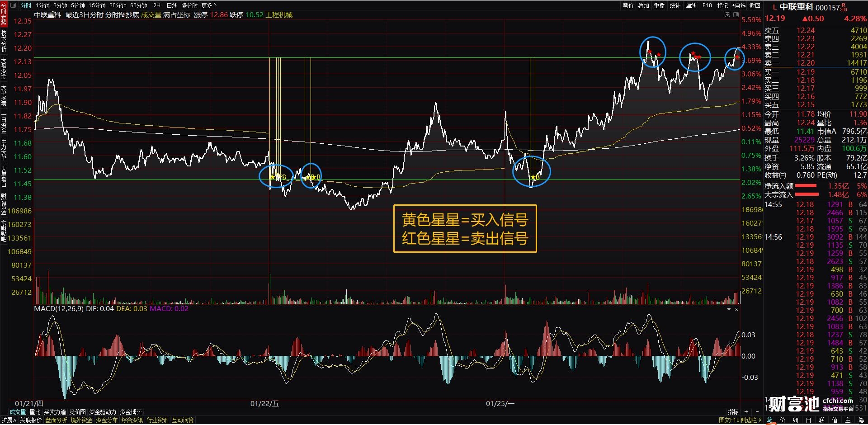This screenshot has height=425, width=868.
Task: Add stock via +自选 button
Action: (739, 5)
